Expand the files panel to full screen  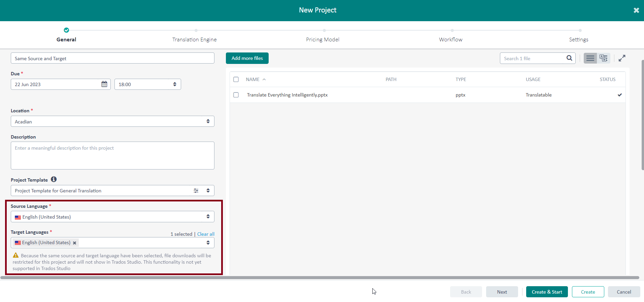click(x=622, y=58)
